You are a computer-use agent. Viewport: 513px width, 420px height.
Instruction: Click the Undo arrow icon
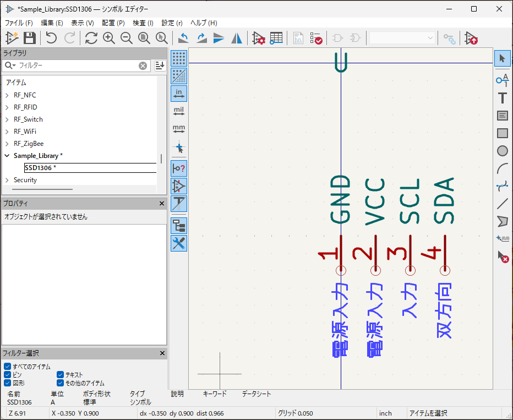point(51,38)
